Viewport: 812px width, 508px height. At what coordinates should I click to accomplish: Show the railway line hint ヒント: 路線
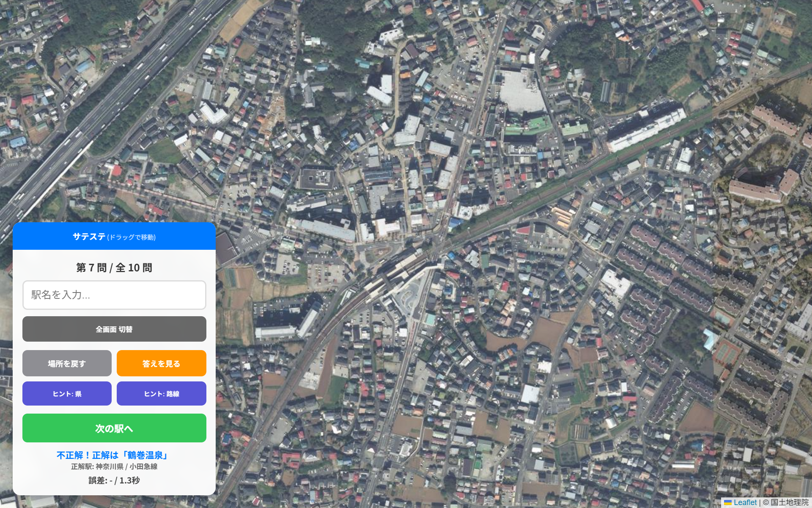[162, 394]
